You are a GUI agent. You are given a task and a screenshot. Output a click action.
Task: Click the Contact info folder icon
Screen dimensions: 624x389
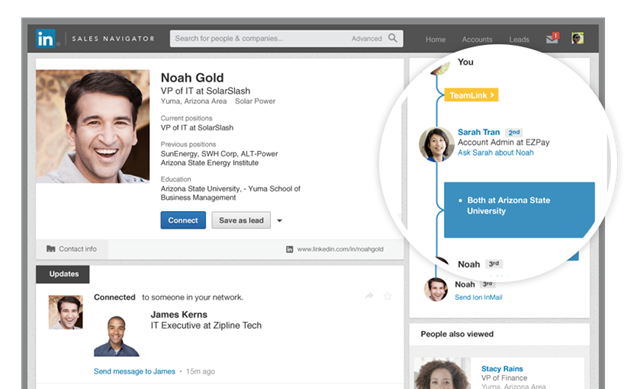[51, 249]
